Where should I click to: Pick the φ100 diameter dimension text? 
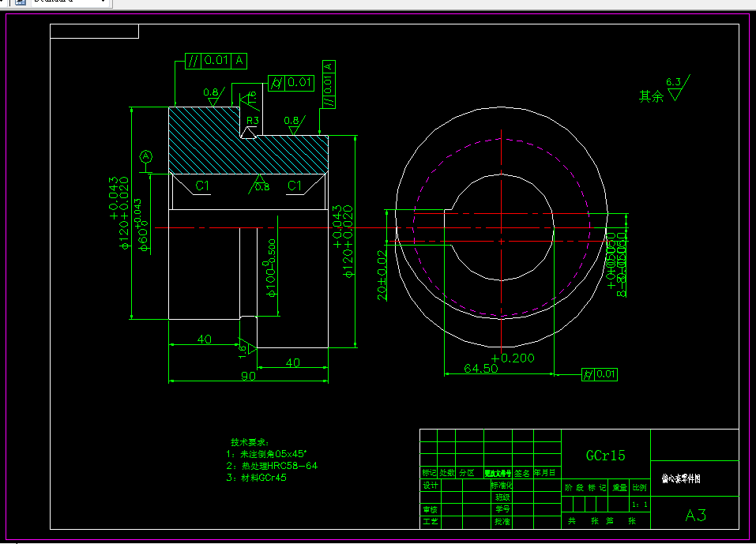[270, 268]
